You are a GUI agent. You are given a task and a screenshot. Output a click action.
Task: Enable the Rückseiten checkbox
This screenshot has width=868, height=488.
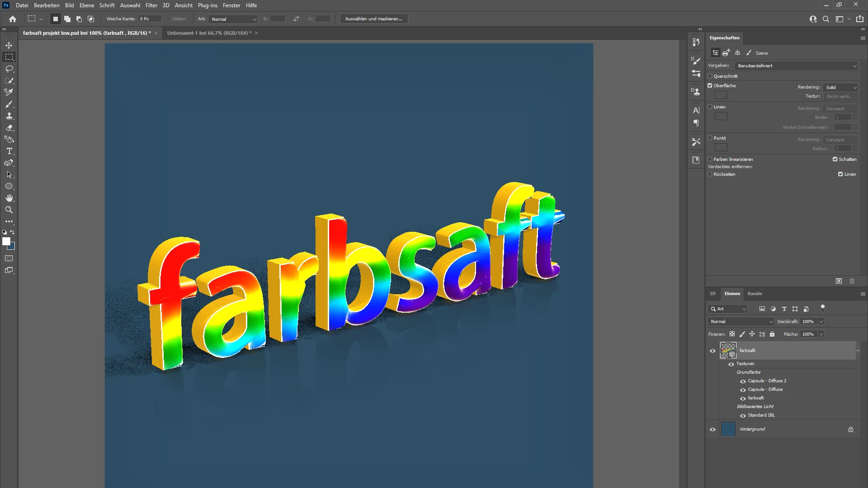pos(710,174)
